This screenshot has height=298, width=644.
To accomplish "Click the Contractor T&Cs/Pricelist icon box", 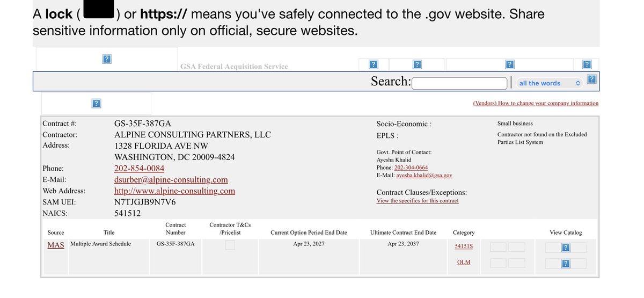I will [x=230, y=245].
